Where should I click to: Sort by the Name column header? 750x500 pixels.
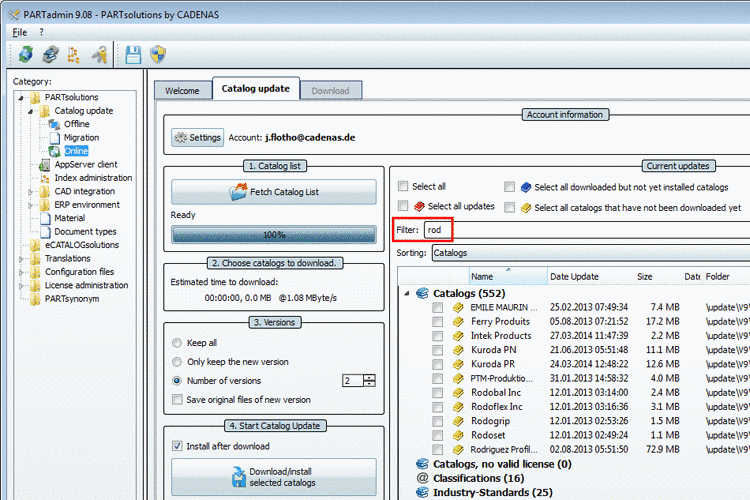point(508,276)
